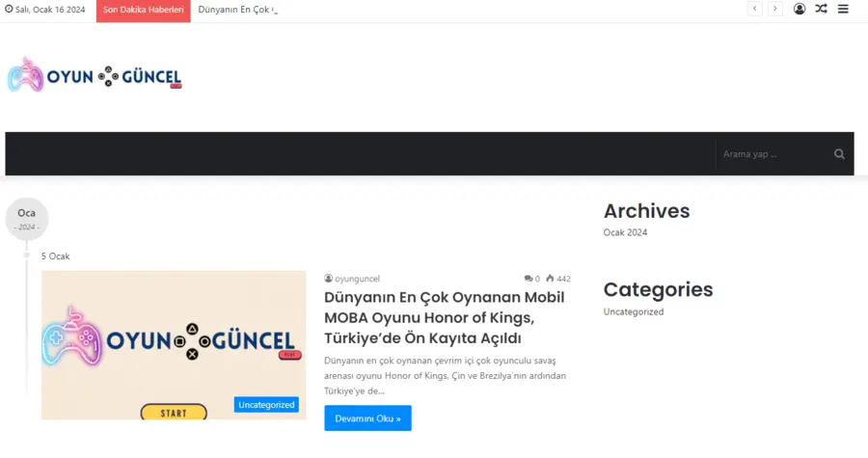Click the 5 Ocak date text
Viewport: 868px width, 458px height.
click(x=55, y=256)
